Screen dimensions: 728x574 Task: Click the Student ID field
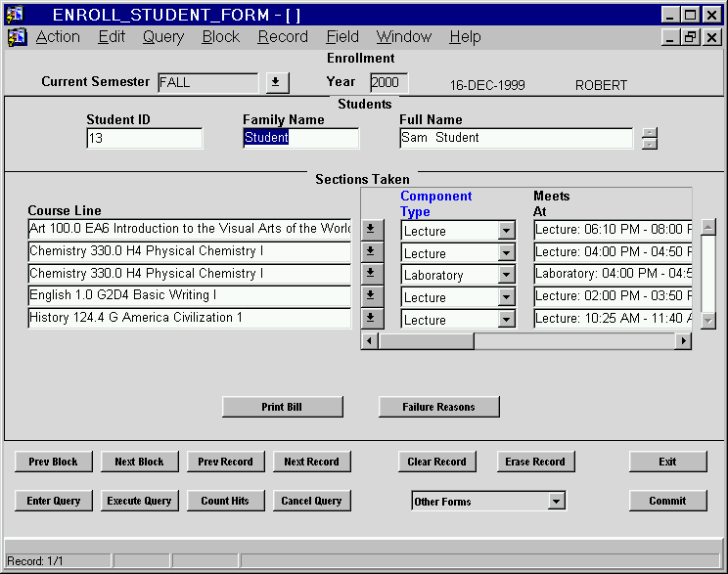145,138
